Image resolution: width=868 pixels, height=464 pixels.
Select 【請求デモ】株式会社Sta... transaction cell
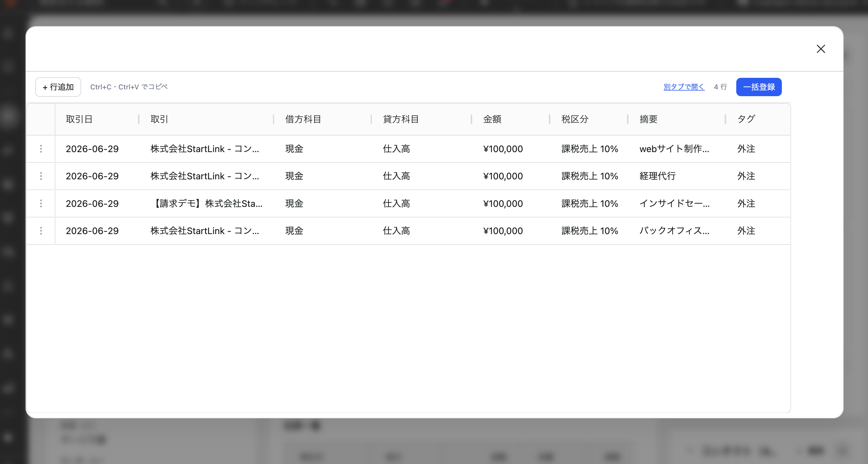pyautogui.click(x=206, y=203)
